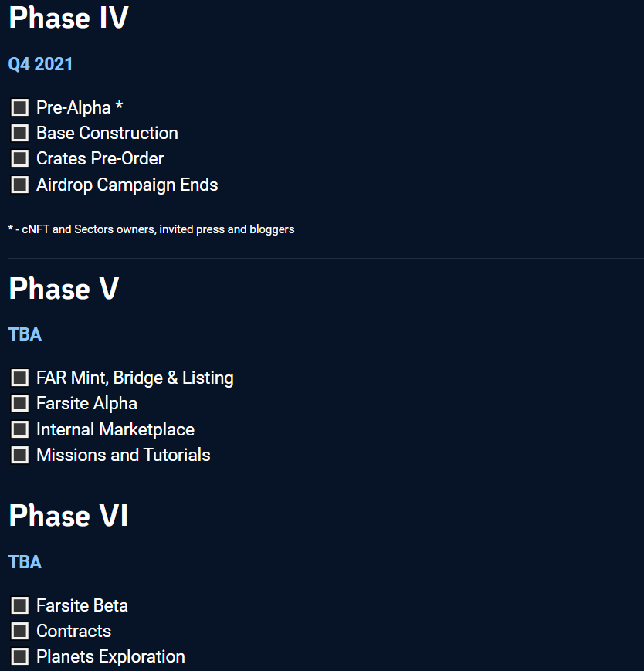
Task: Toggle the Crates Pre-Order checkbox
Action: pyautogui.click(x=19, y=159)
